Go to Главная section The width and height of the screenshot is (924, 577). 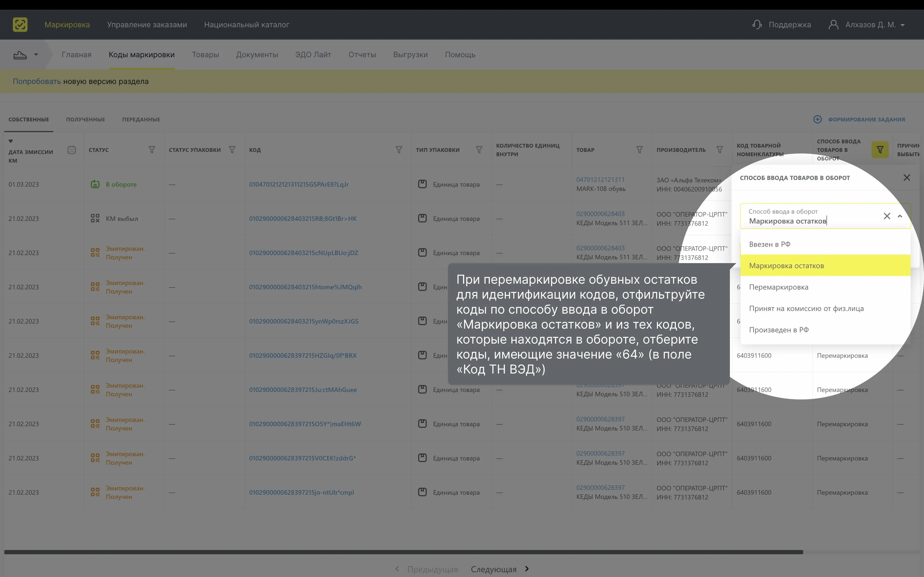(77, 55)
